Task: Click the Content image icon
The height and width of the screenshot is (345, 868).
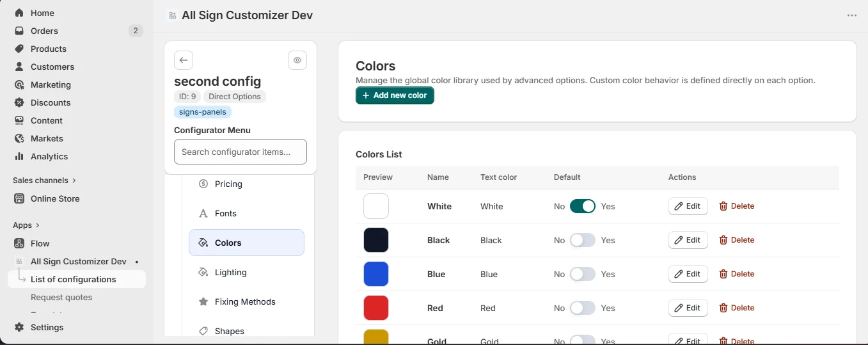Action: coord(19,120)
